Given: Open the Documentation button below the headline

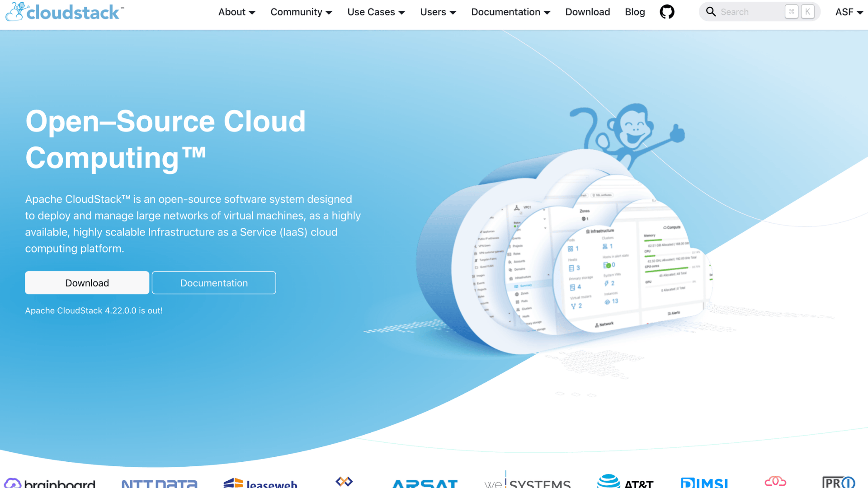Looking at the screenshot, I should [214, 282].
